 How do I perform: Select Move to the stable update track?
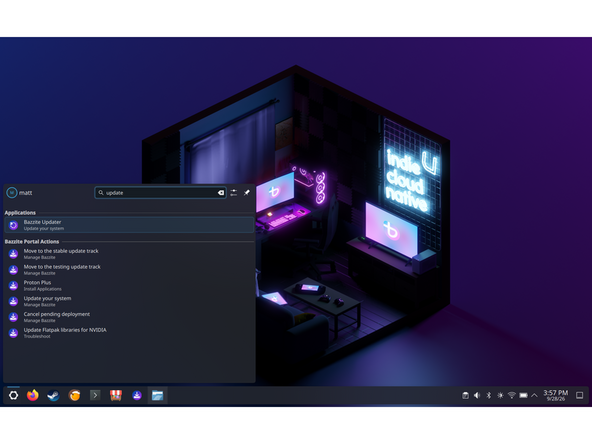[x=129, y=254]
